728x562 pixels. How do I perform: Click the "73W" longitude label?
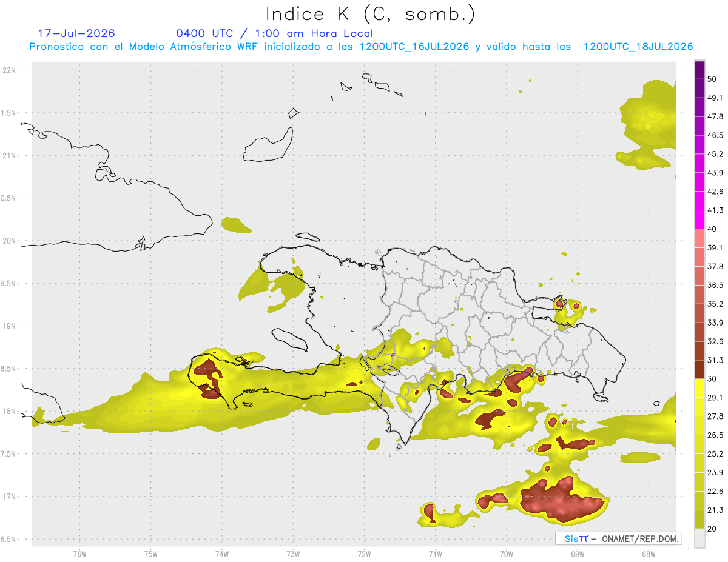[x=293, y=553]
